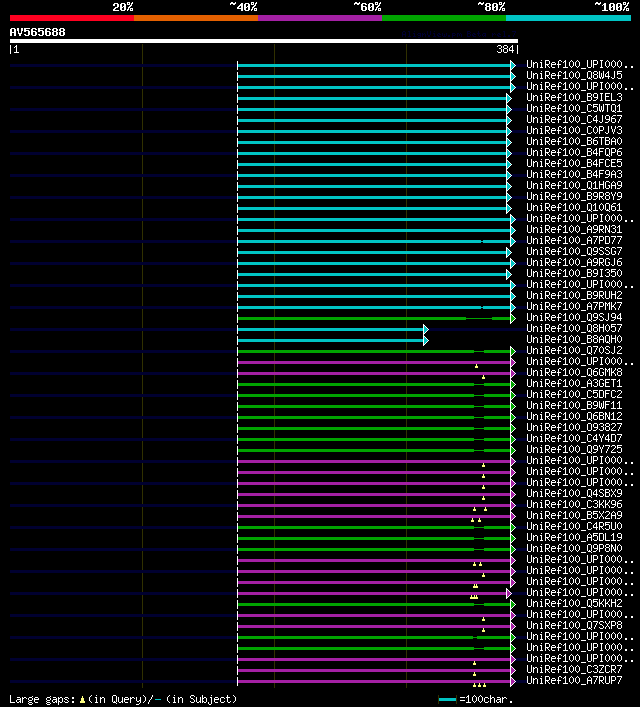This screenshot has width=640, height=707.
Task: Click the query end position label 384
Action: pos(505,49)
